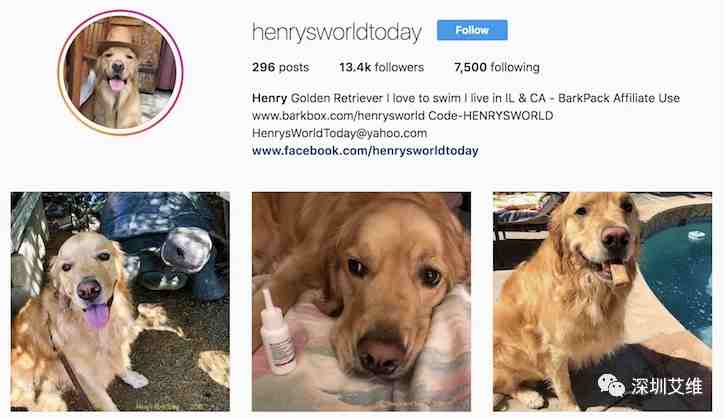Viewport: 727px width, 419px height.
Task: Click the treat in dog's mouth
Action: pyautogui.click(x=620, y=274)
